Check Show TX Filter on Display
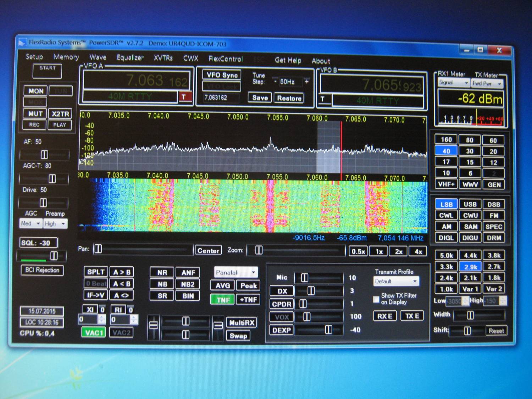The height and width of the screenshot is (399, 532). pyautogui.click(x=376, y=299)
